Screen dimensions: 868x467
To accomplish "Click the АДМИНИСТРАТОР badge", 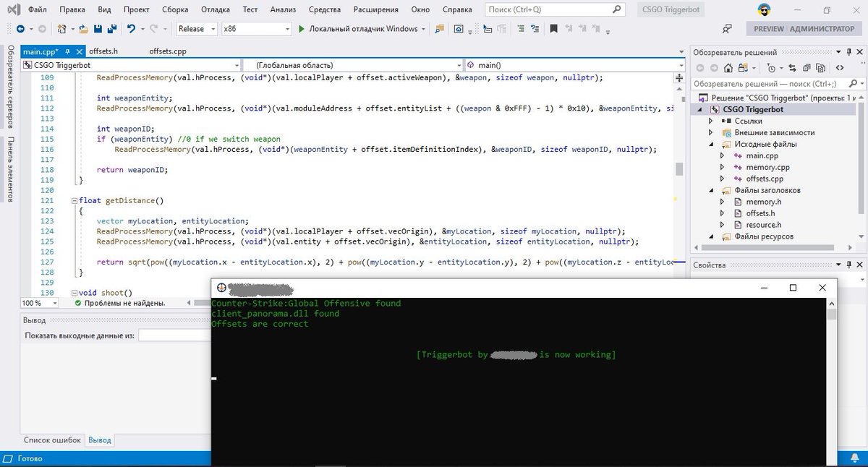I will pyautogui.click(x=822, y=29).
